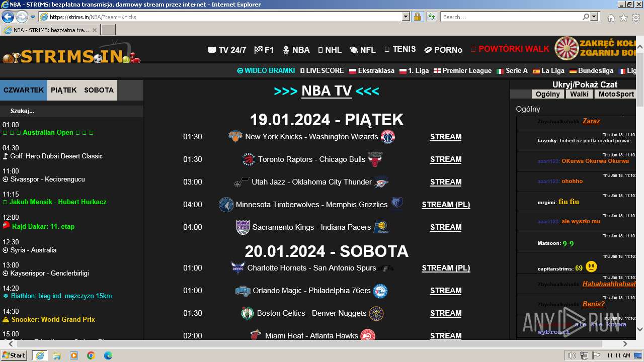Click the Washington Wizards team logo
The width and height of the screenshot is (644, 362).
tap(388, 137)
